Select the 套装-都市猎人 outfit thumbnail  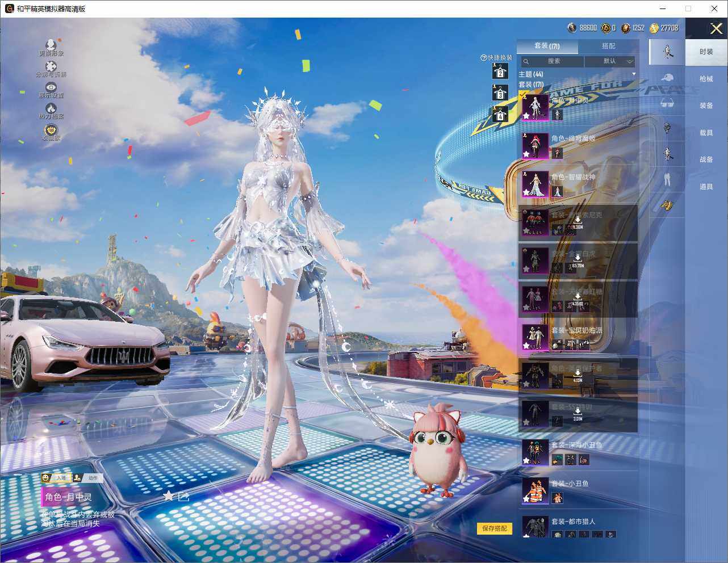[x=535, y=527]
